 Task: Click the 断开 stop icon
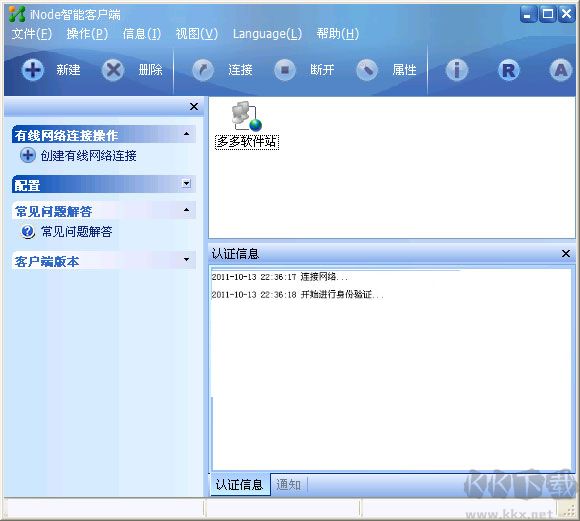(285, 70)
